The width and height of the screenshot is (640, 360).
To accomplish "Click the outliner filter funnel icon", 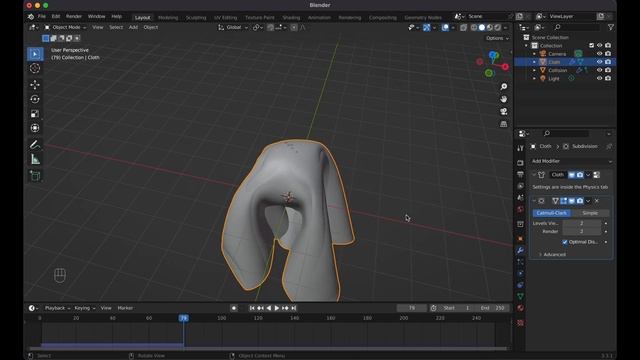I will click(x=611, y=27).
